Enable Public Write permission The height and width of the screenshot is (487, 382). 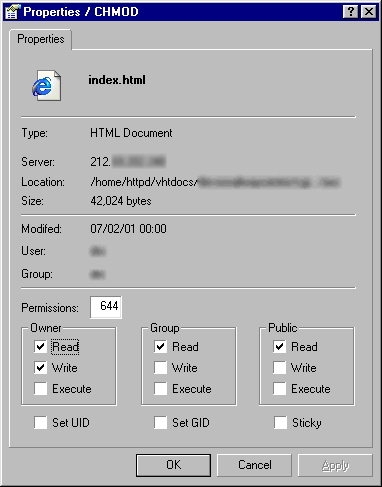[279, 368]
